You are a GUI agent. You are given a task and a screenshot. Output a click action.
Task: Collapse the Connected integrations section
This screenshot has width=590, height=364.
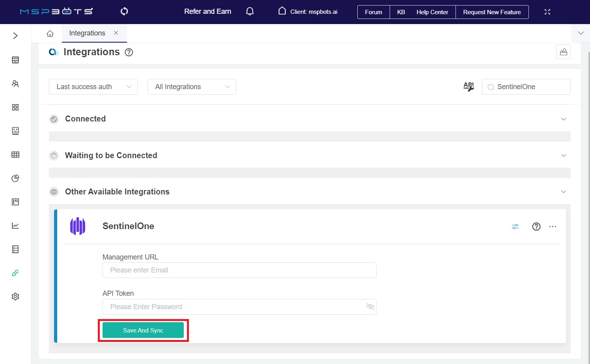tap(564, 119)
